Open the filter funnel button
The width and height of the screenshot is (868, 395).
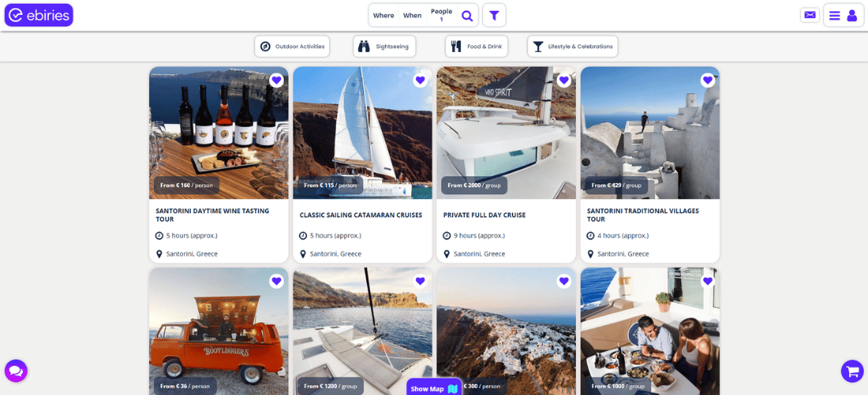click(x=494, y=16)
